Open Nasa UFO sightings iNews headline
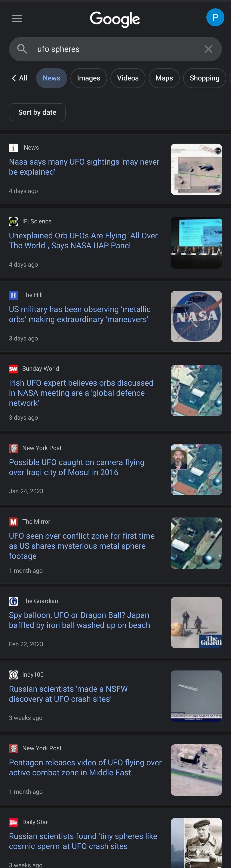This screenshot has height=868, width=231. [x=84, y=167]
